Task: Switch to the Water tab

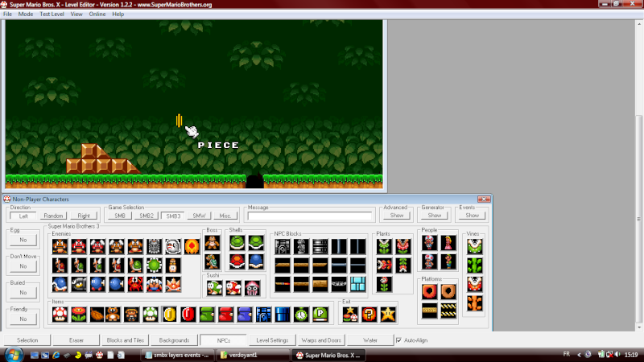Action: (370, 340)
